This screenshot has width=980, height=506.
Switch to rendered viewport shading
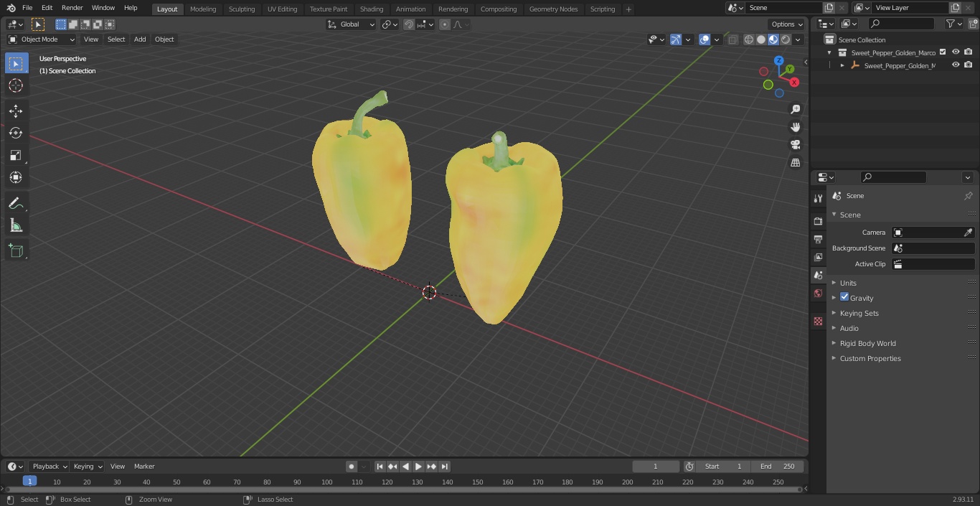(x=786, y=39)
